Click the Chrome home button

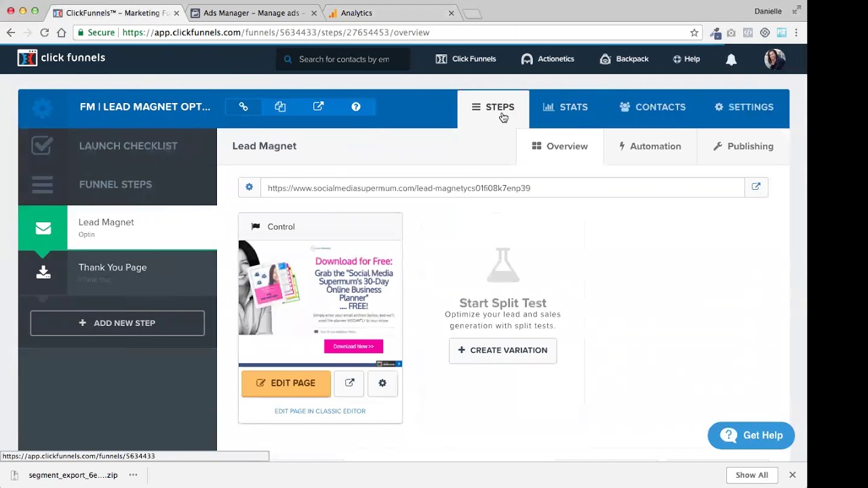62,33
